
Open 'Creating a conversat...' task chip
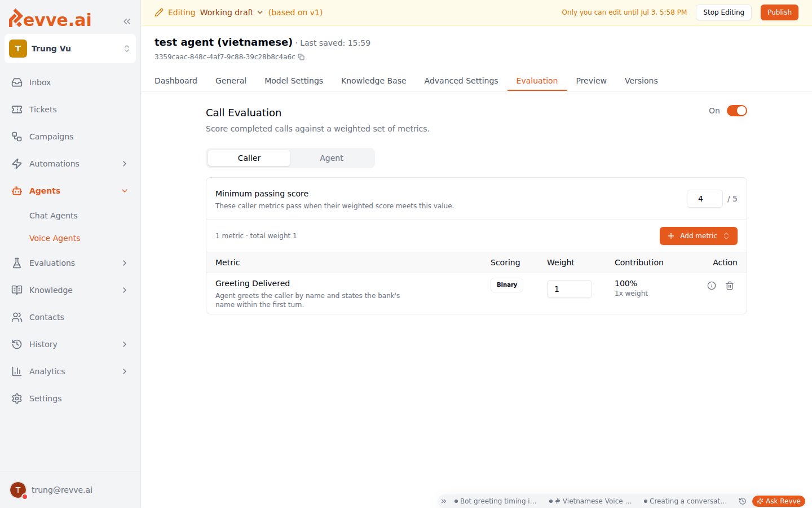[x=685, y=501]
